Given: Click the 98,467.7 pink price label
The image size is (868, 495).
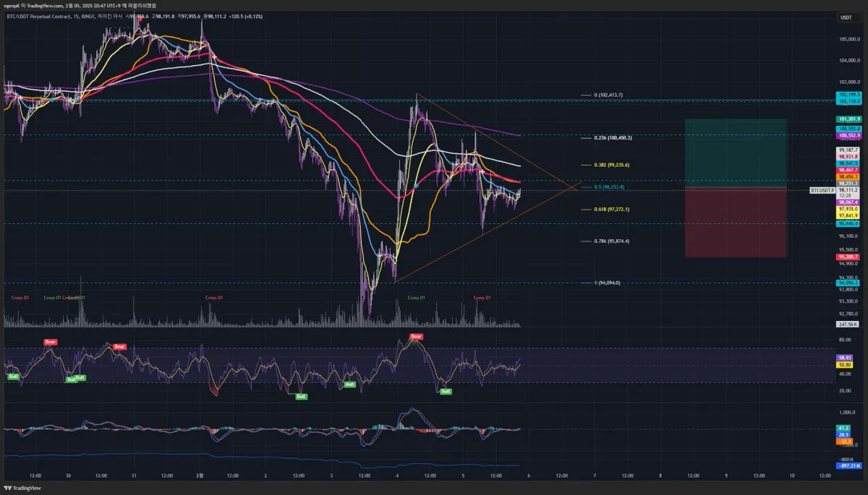Looking at the screenshot, I should tap(848, 170).
